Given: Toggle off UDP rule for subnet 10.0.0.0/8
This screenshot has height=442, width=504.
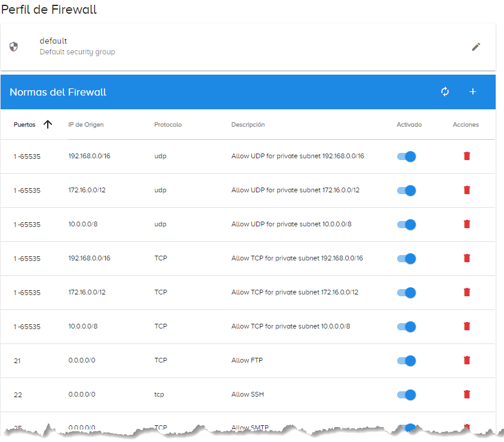Looking at the screenshot, I should click(406, 225).
